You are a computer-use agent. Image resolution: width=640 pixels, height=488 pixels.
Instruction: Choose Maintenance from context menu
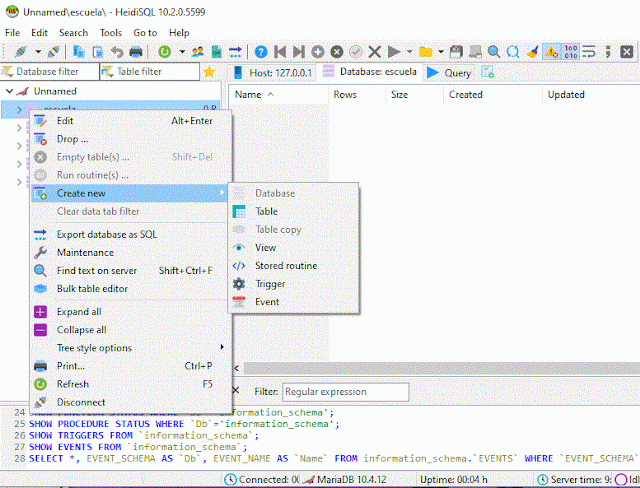(129, 253)
